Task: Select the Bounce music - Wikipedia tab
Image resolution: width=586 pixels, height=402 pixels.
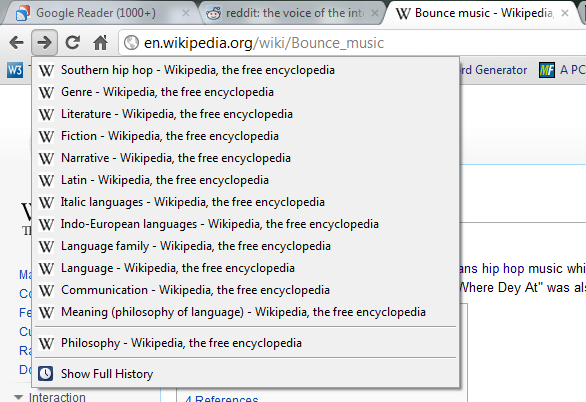Action: click(x=483, y=13)
